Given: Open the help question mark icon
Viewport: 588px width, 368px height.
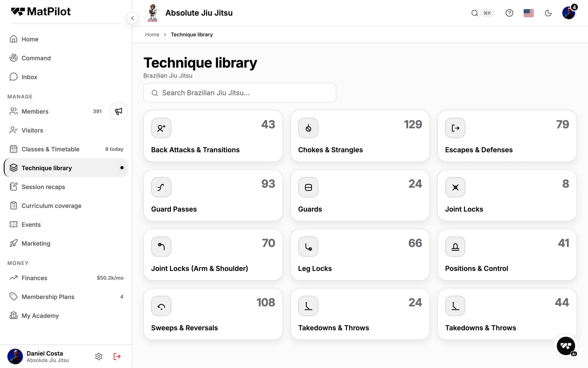Looking at the screenshot, I should (x=509, y=13).
